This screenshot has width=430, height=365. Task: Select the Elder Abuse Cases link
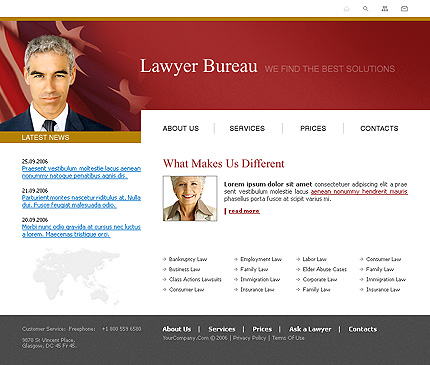point(324,269)
